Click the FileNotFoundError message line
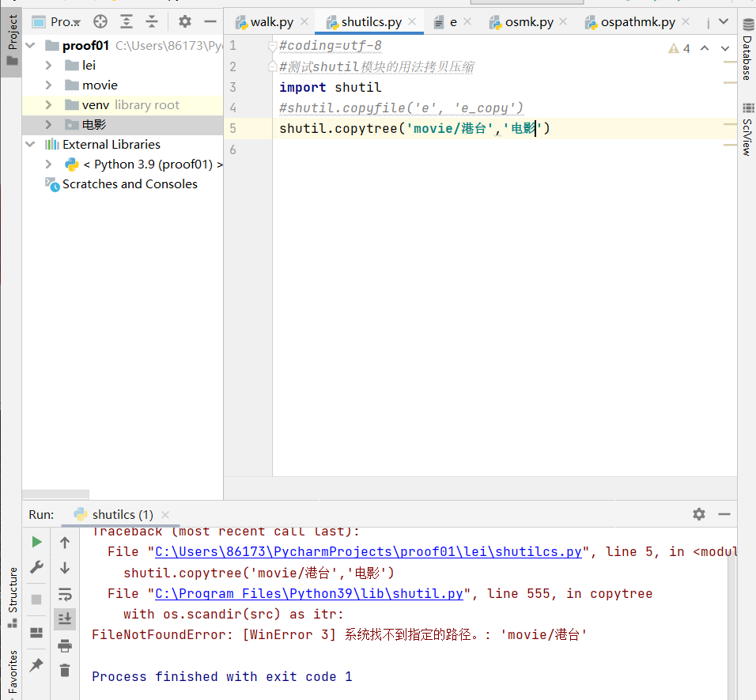This screenshot has height=700, width=756. click(x=339, y=635)
